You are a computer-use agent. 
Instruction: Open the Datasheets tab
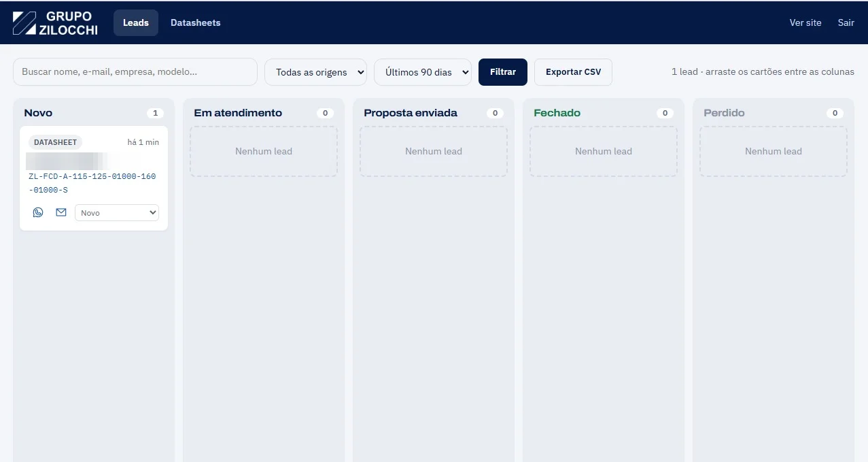[196, 22]
